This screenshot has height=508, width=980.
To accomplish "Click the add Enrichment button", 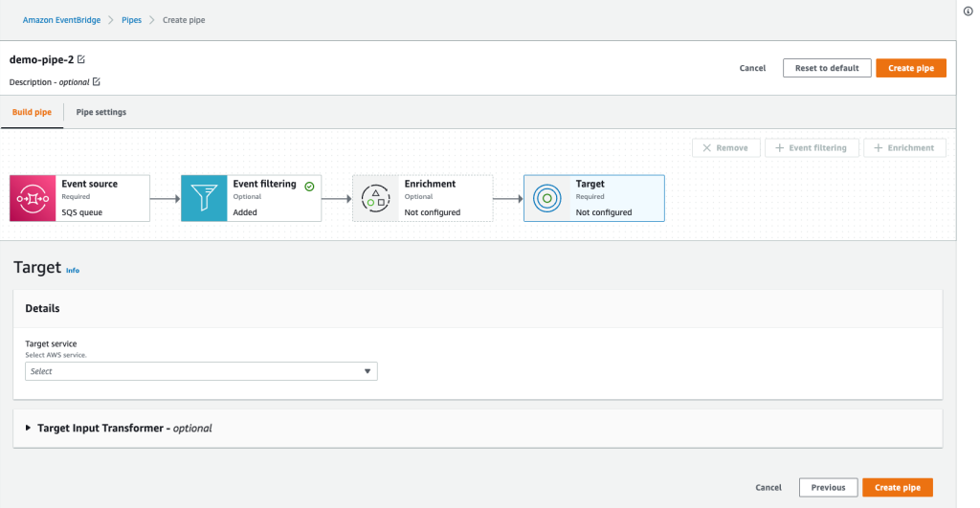I will [904, 148].
